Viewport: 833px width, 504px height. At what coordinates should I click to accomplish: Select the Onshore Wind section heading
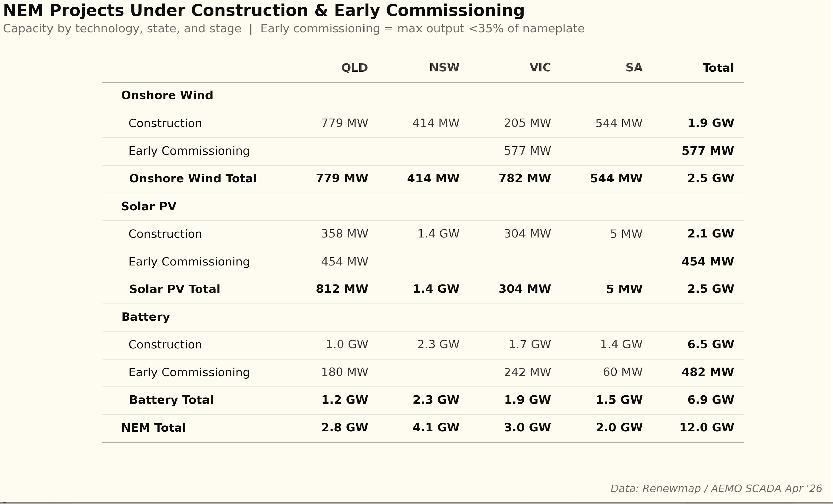point(167,96)
